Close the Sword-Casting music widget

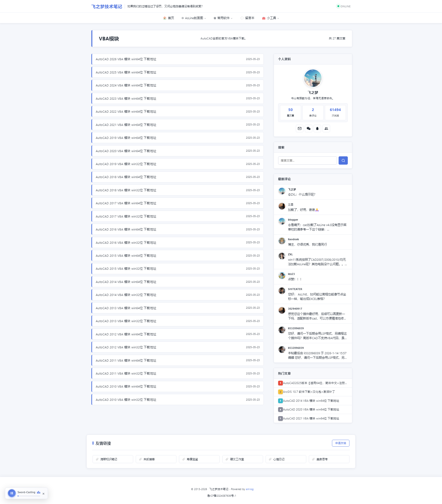(43, 494)
